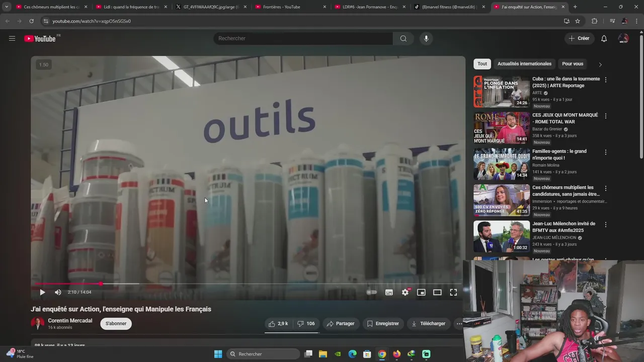Open Chrome extensions puzzle icon

click(595, 21)
